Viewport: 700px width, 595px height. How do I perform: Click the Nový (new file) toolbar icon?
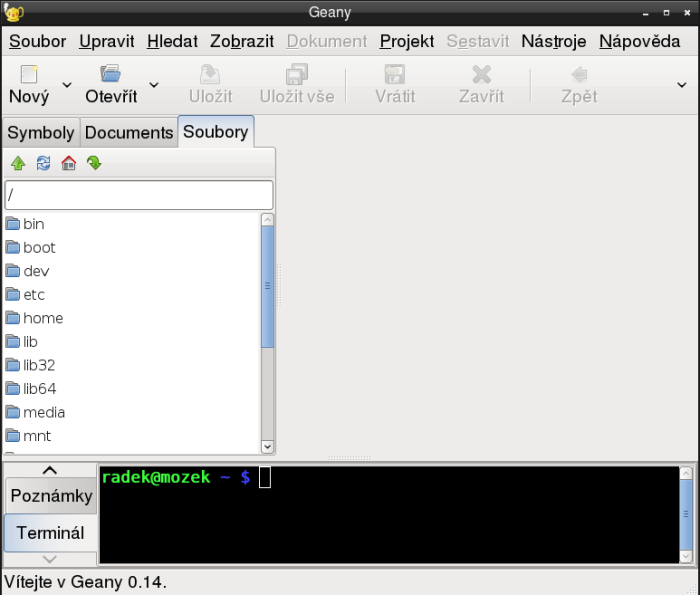pyautogui.click(x=29, y=75)
